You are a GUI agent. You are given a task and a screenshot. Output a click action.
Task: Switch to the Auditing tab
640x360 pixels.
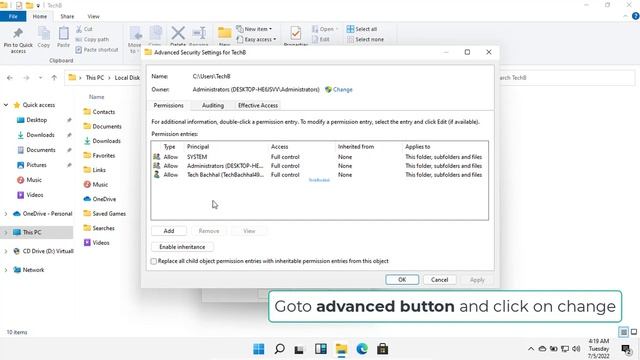213,105
